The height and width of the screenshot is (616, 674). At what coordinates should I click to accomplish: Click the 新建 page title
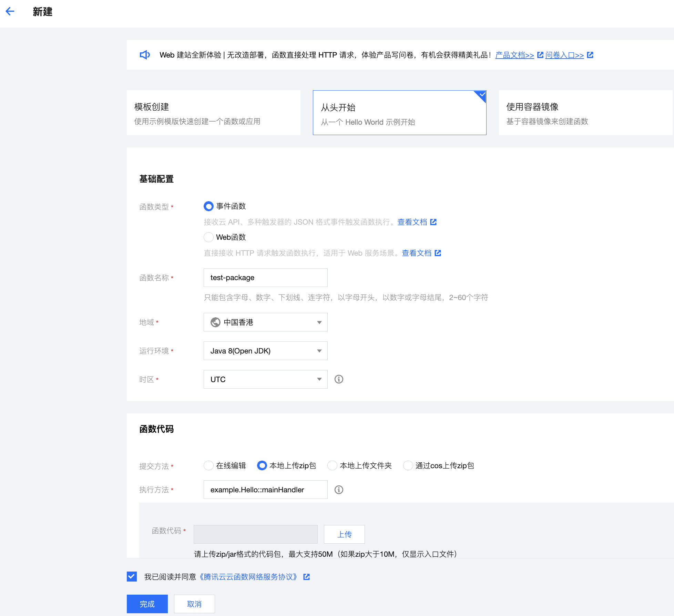(43, 12)
